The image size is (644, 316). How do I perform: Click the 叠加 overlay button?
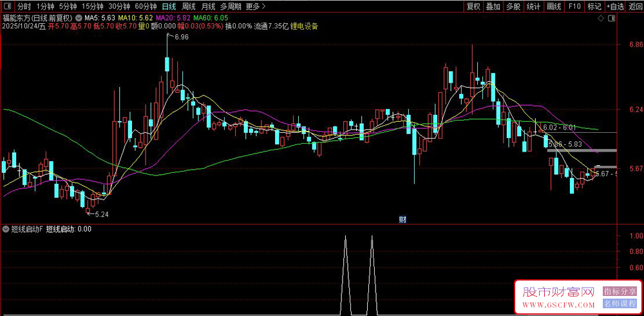pos(493,6)
